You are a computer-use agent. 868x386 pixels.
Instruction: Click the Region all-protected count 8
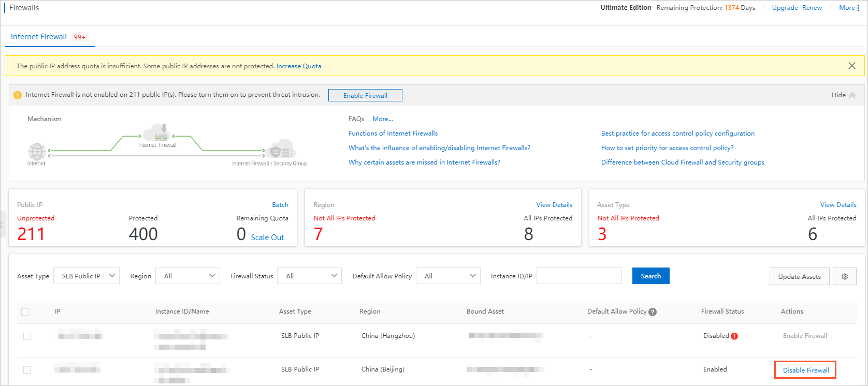(528, 234)
